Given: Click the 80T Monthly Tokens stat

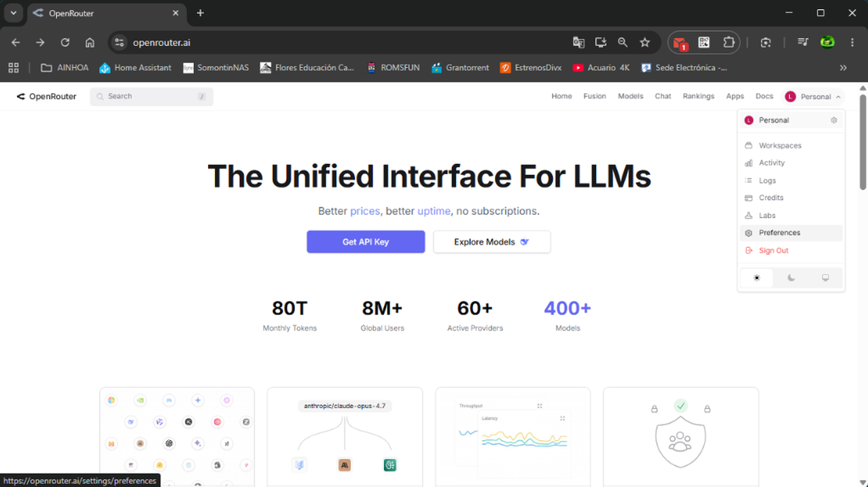Looking at the screenshot, I should coord(290,316).
